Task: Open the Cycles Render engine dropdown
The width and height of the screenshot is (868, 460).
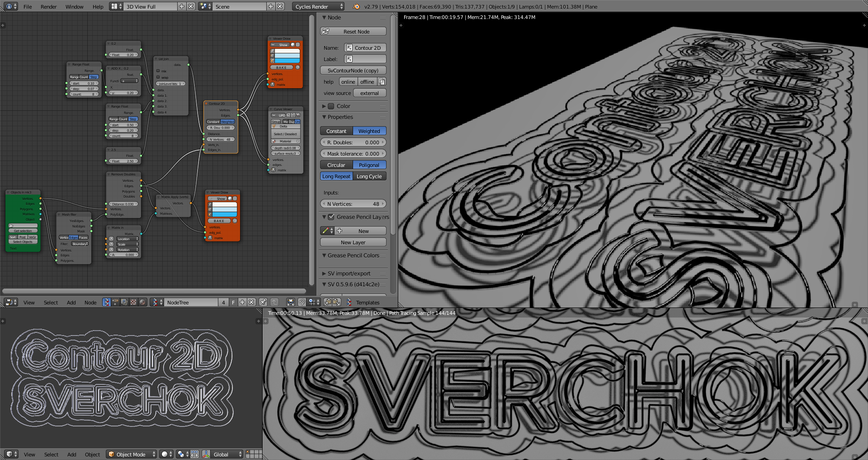Action: click(x=318, y=6)
